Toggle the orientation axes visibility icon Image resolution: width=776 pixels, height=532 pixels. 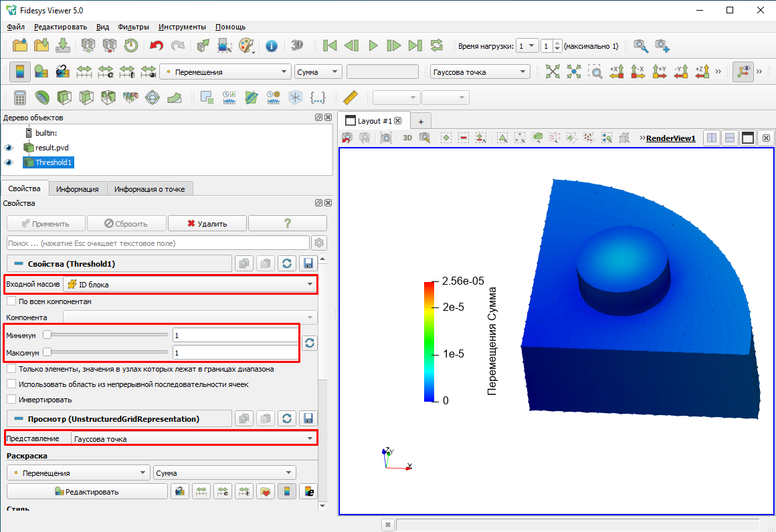point(743,72)
